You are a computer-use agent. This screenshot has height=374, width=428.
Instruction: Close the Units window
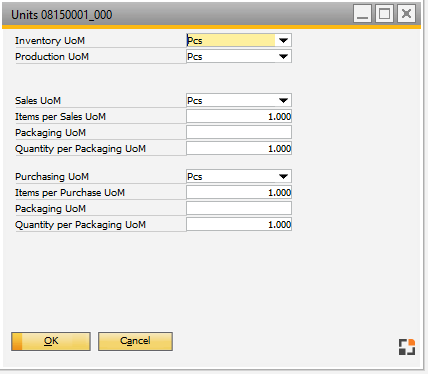tap(406, 14)
